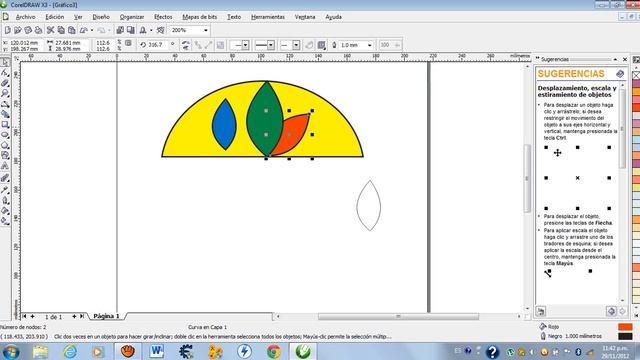
Task: Open Word from the taskbar
Action: (x=156, y=351)
